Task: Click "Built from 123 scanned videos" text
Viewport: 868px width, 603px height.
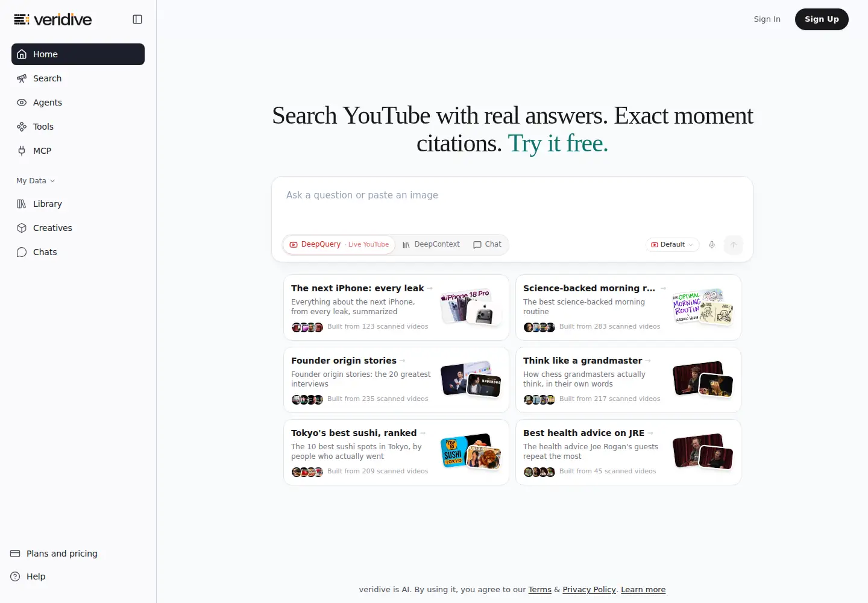Action: point(377,326)
